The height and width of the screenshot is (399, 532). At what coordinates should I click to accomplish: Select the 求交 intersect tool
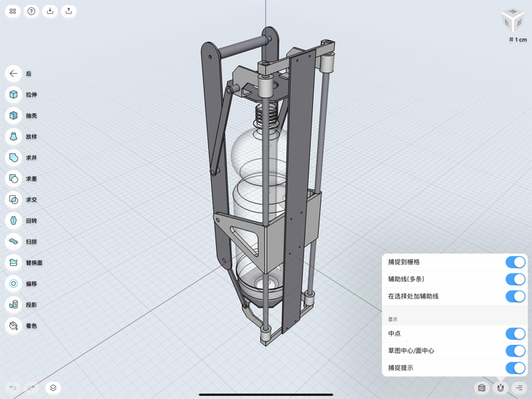coord(13,199)
